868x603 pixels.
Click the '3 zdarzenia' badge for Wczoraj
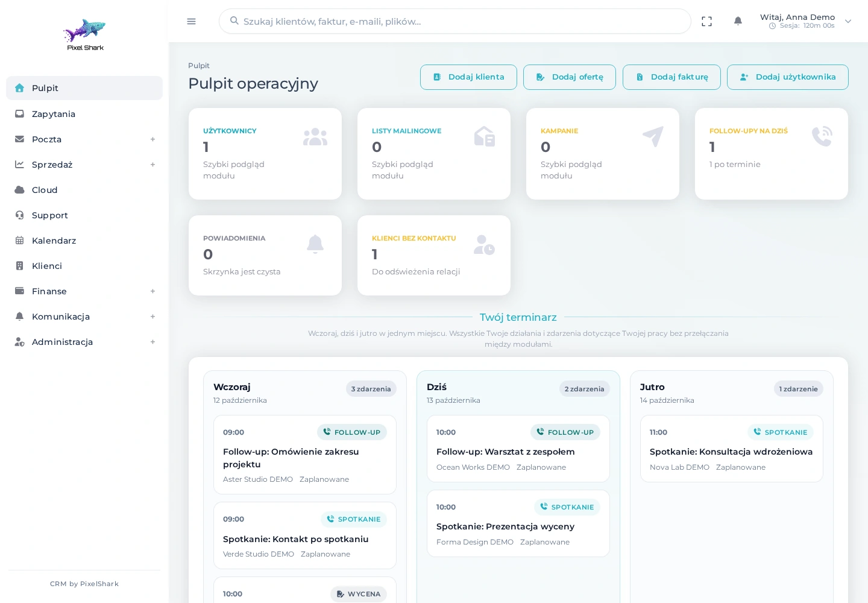(x=371, y=389)
